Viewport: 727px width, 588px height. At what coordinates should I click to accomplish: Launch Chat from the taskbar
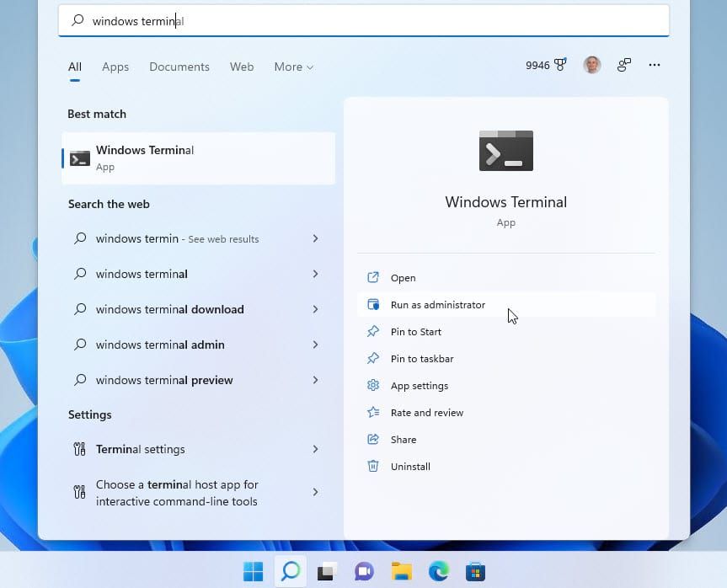click(x=364, y=570)
